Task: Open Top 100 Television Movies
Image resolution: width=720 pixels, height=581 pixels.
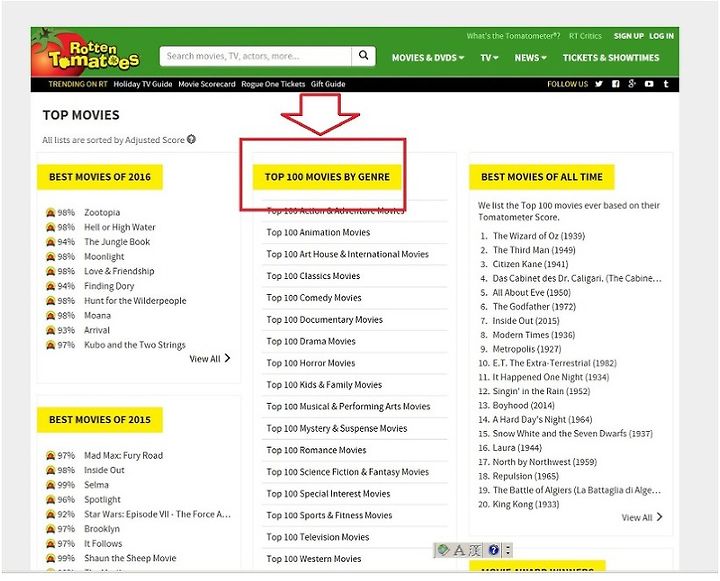Action: click(x=317, y=537)
